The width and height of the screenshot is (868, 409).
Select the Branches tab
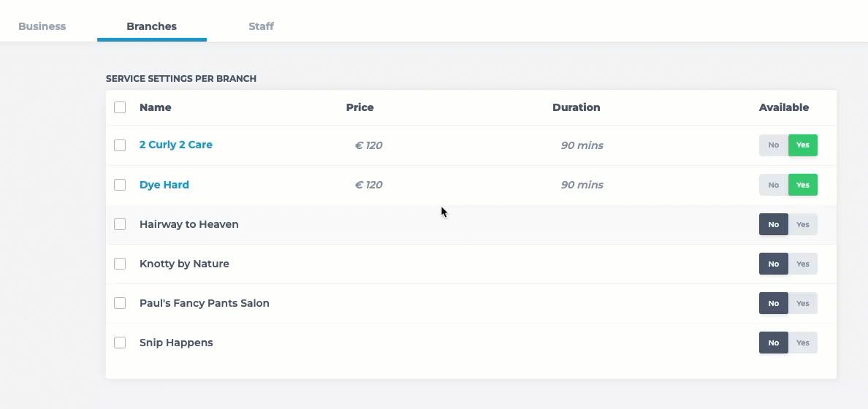(151, 26)
